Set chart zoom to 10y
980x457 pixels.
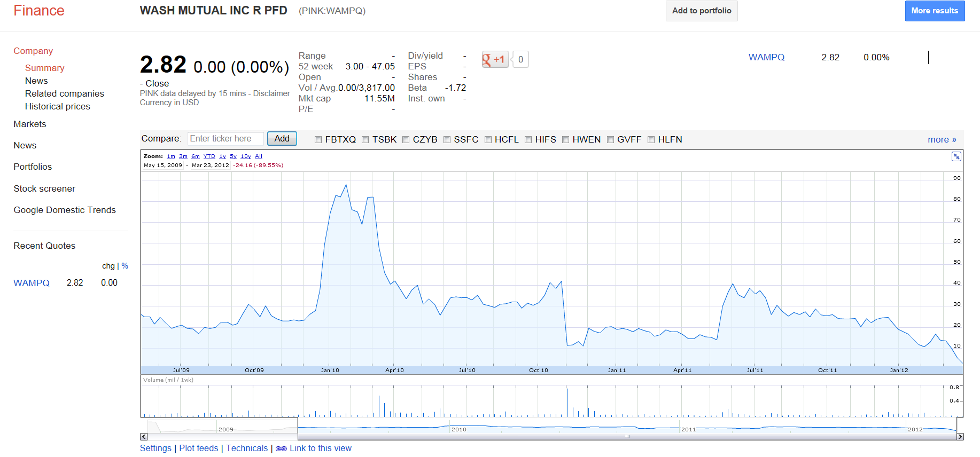[246, 156]
